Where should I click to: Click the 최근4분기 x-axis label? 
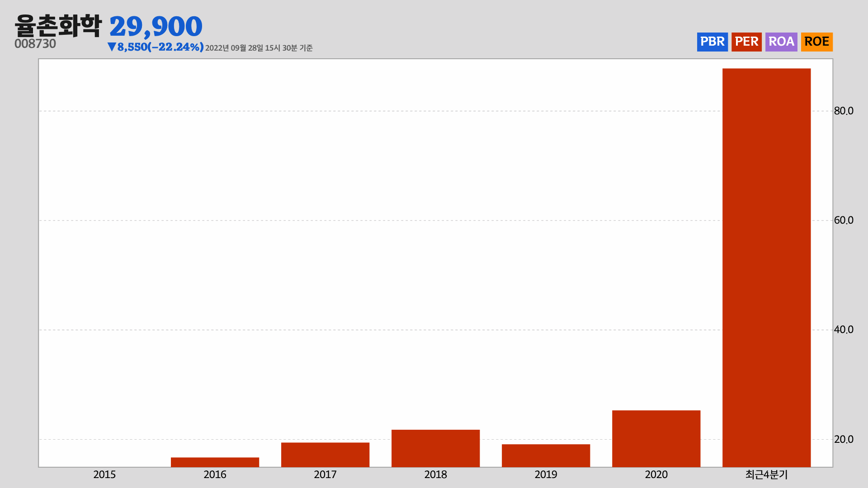(x=766, y=475)
